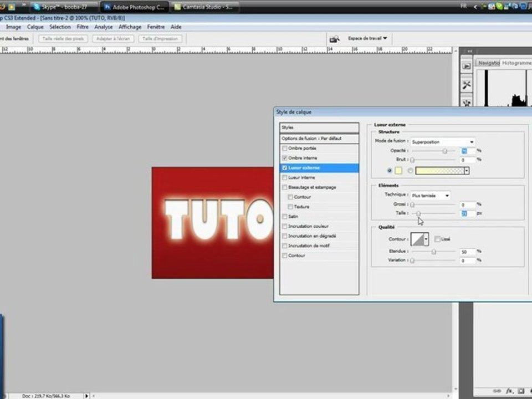The height and width of the screenshot is (399, 532).
Task: Open the Contour picker arrow
Action: 426,239
